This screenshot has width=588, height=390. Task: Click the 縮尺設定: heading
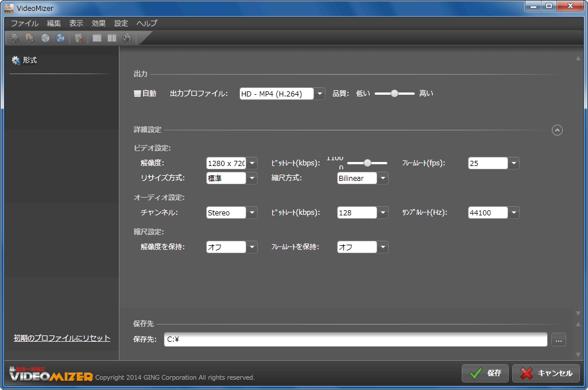pos(149,232)
